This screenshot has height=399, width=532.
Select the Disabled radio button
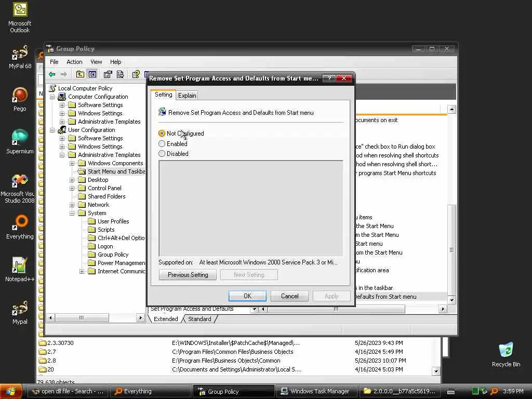pos(162,154)
